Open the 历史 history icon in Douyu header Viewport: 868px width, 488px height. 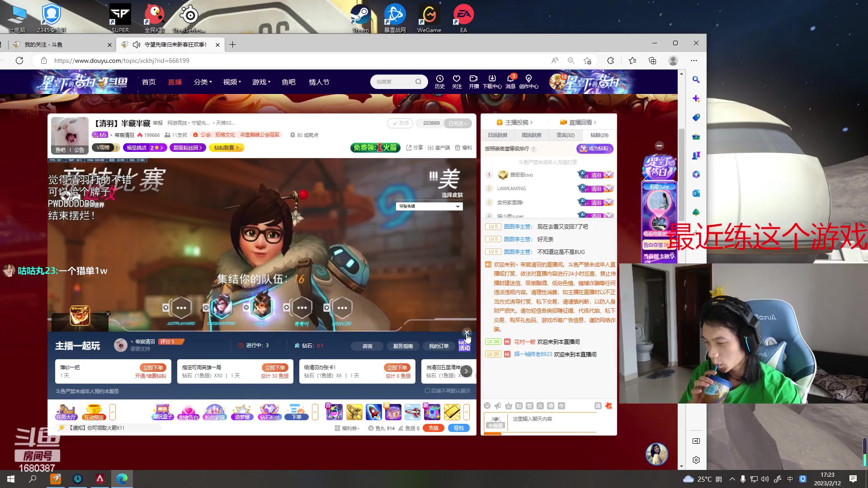(x=439, y=81)
